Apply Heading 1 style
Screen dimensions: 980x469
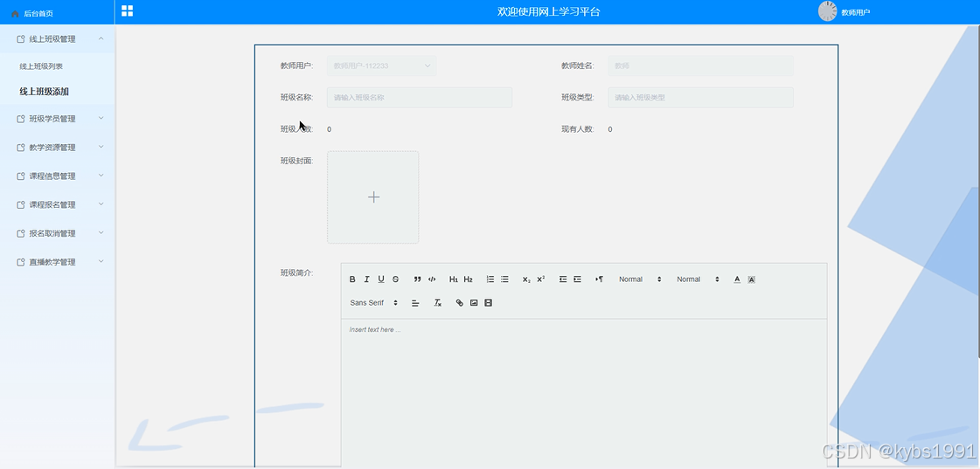[x=454, y=279]
